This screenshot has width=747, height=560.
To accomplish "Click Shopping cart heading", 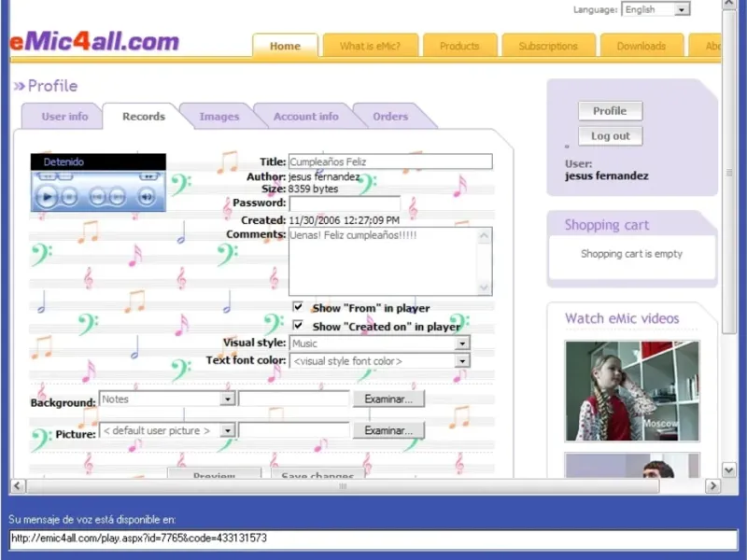I will pyautogui.click(x=606, y=225).
